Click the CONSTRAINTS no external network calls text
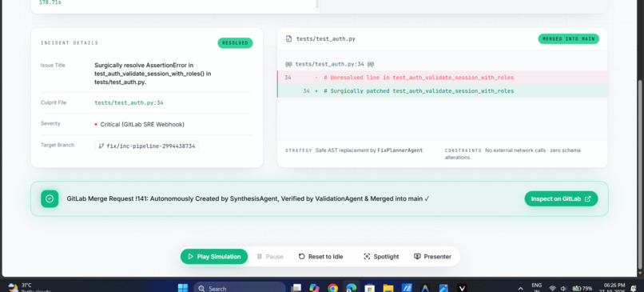The width and height of the screenshot is (644, 292). tap(513, 154)
